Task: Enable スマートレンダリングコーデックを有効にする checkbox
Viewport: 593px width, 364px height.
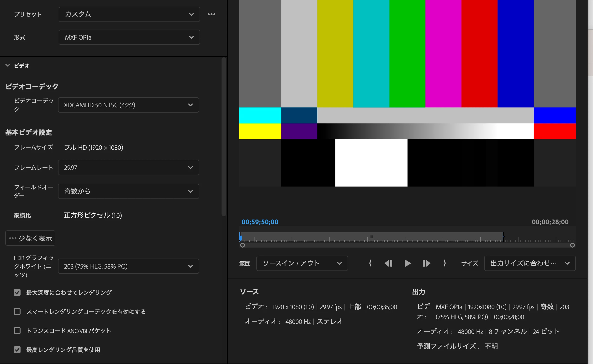Action: point(17,312)
